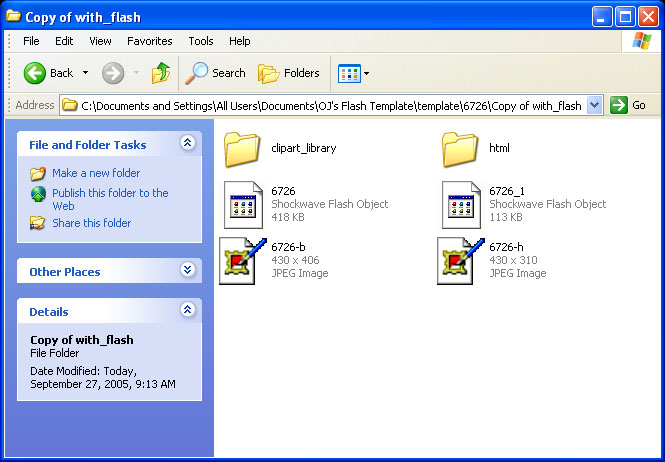The width and height of the screenshot is (665, 462).
Task: Select the 6726 Shockwave Flash file
Action: pyautogui.click(x=243, y=204)
